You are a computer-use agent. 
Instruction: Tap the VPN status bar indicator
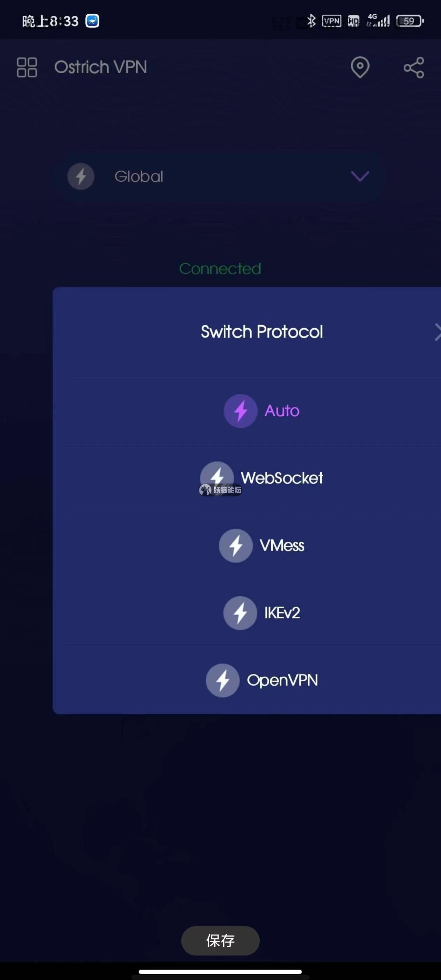331,21
